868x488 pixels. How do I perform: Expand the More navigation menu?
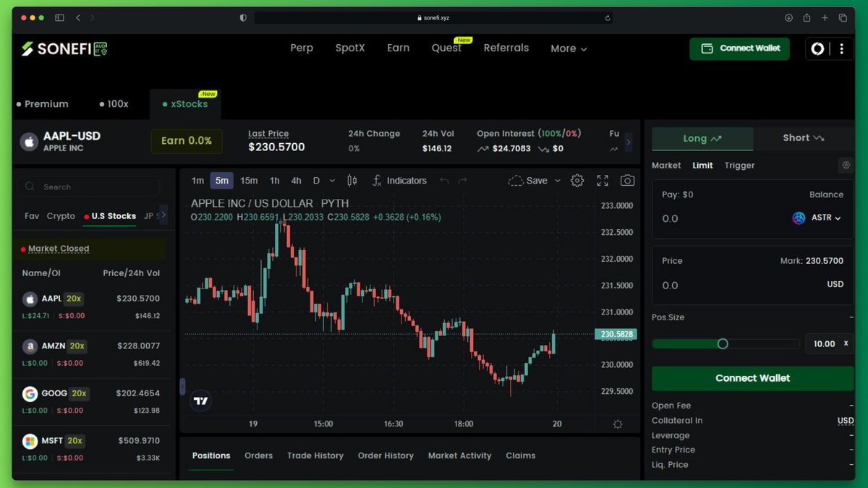[569, 48]
